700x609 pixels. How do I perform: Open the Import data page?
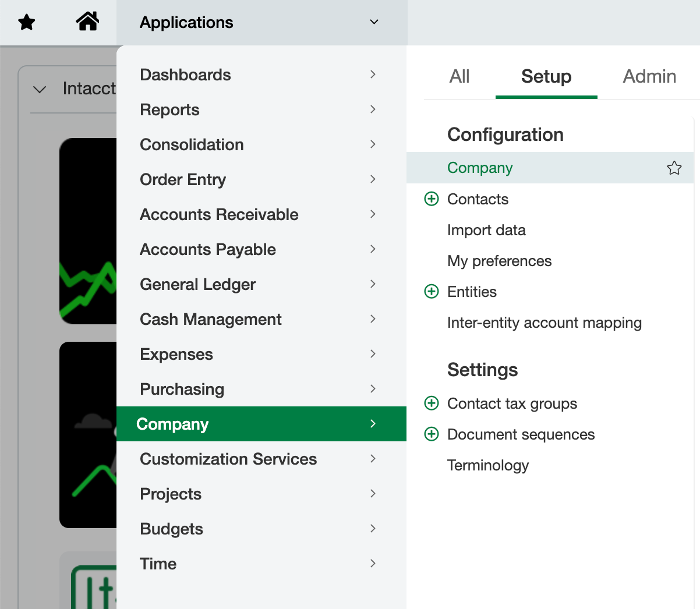coord(486,230)
